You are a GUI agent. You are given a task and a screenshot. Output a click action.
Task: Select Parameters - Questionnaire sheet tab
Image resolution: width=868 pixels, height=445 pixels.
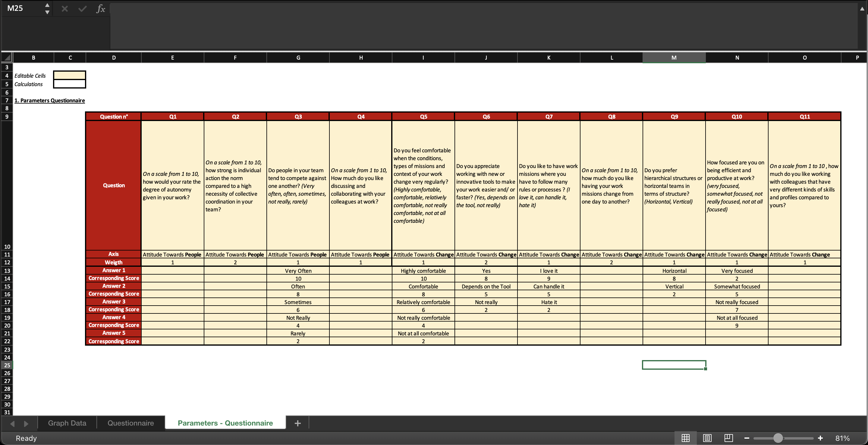pos(225,423)
